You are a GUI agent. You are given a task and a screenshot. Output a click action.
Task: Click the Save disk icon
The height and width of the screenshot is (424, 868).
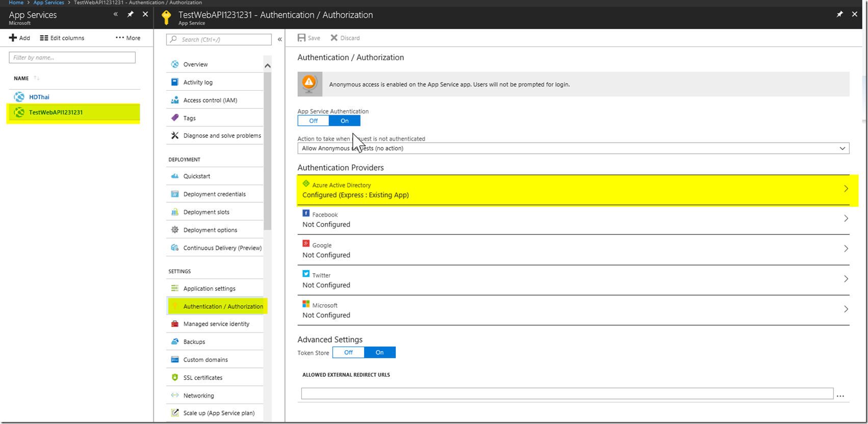click(302, 38)
